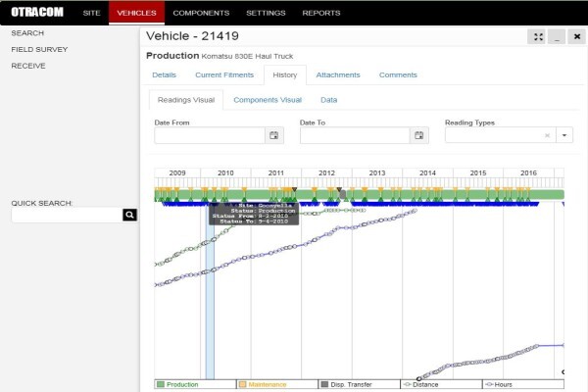Toggle Distance line in chart legend
Image resolution: width=588 pixels, height=392 pixels.
(441, 384)
